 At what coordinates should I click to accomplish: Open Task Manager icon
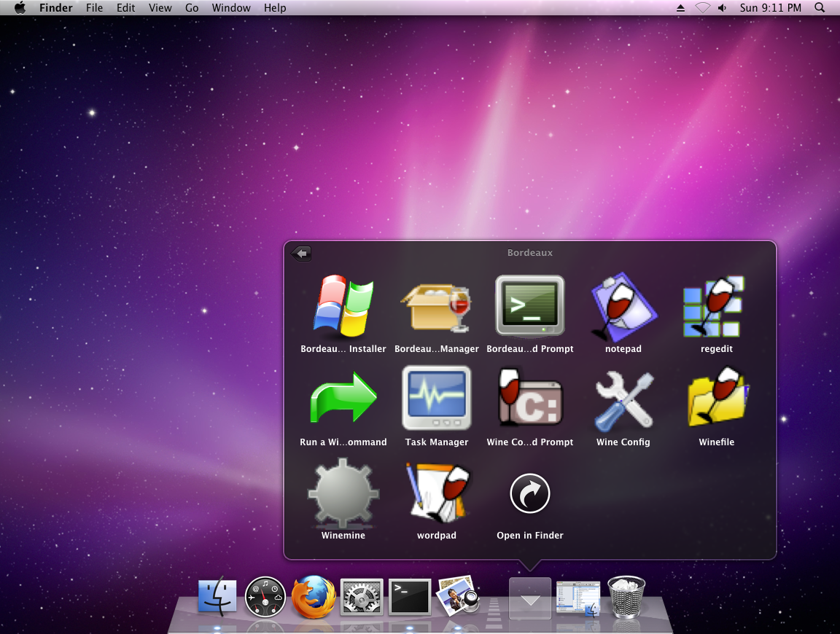437,398
